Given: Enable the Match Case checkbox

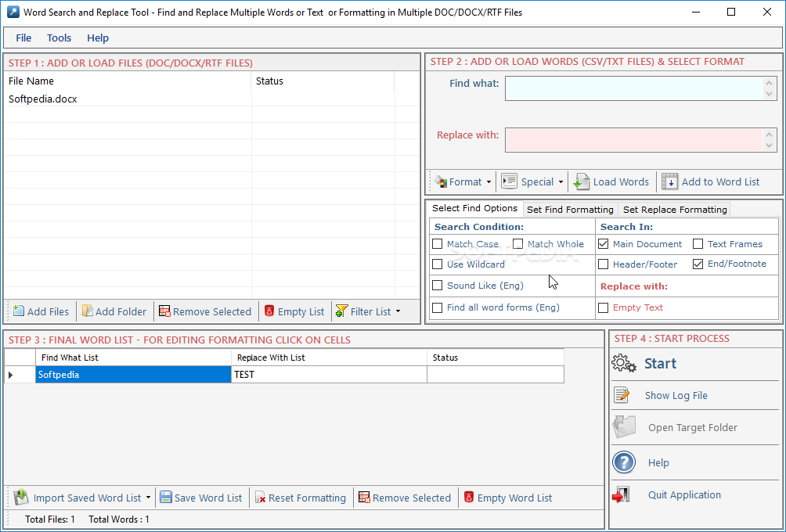Looking at the screenshot, I should pyautogui.click(x=437, y=244).
